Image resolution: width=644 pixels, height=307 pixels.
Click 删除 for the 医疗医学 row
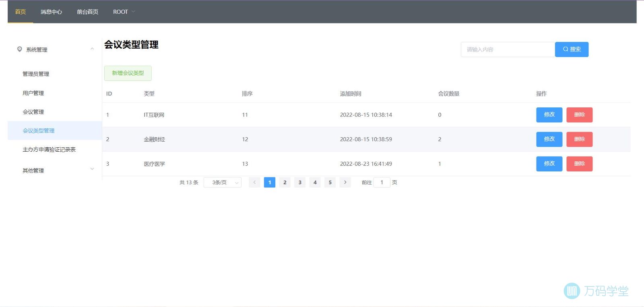(579, 164)
